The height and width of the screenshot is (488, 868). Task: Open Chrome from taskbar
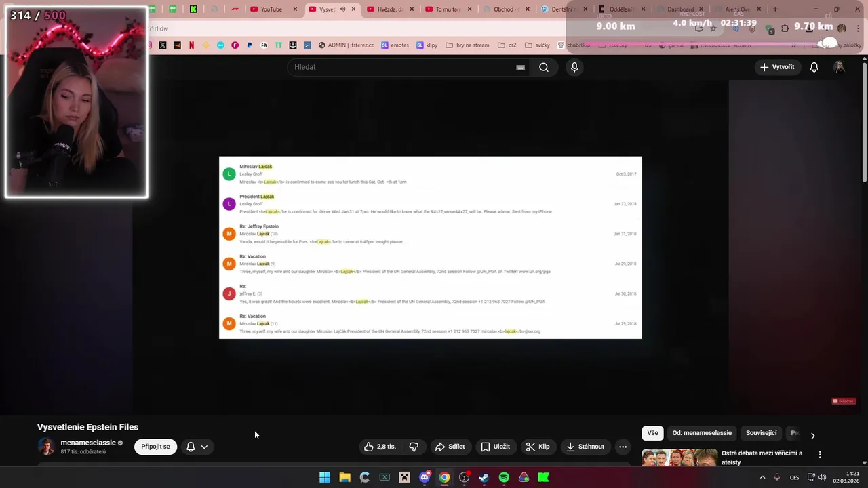tap(444, 477)
